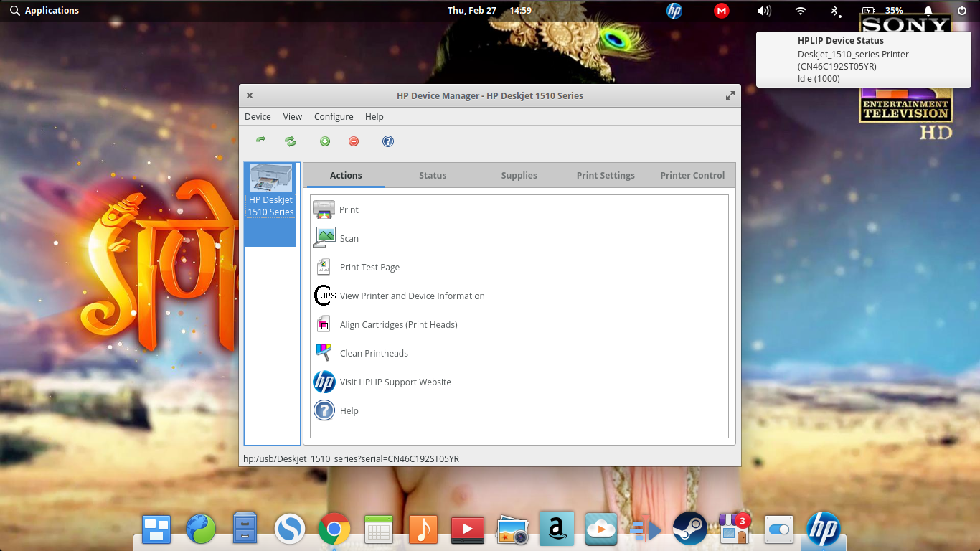This screenshot has height=551, width=980.
Task: Open help via blue question mark toolbar icon
Action: pyautogui.click(x=387, y=141)
